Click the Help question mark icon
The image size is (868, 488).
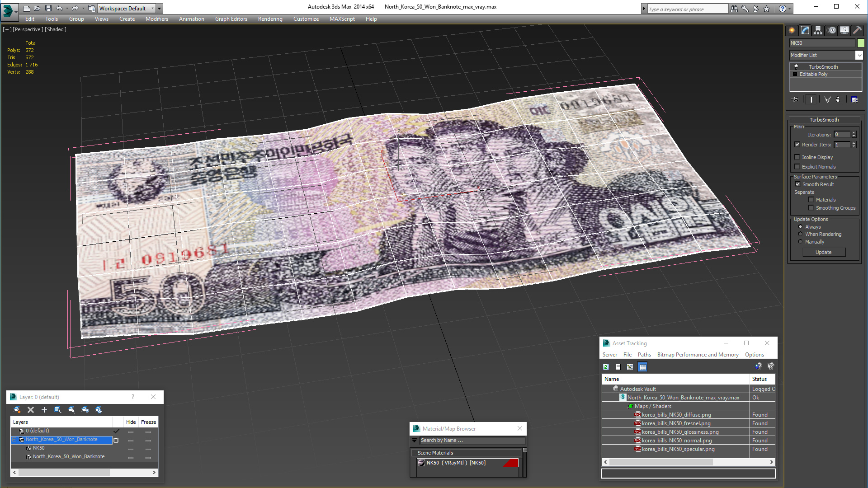pyautogui.click(x=782, y=9)
